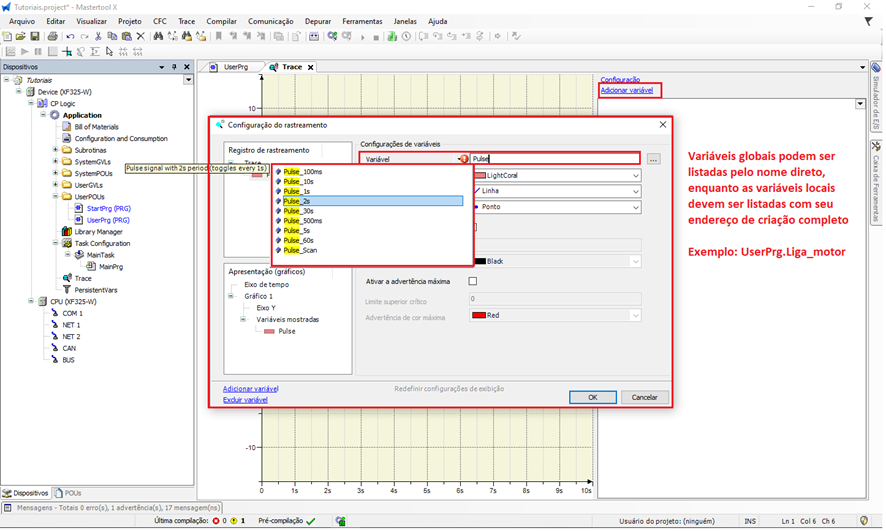Open the Linha line type dropdown
Viewport: 886px width, 531px height.
[635, 191]
